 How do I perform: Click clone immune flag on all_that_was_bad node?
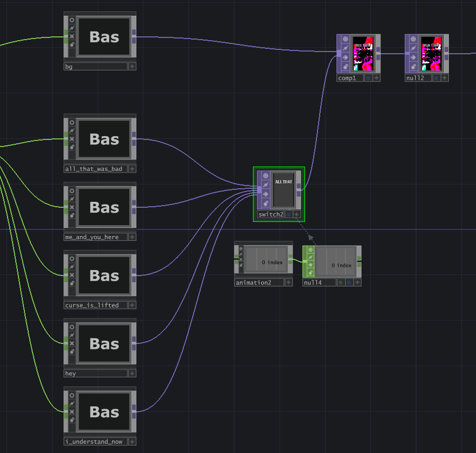[72, 131]
